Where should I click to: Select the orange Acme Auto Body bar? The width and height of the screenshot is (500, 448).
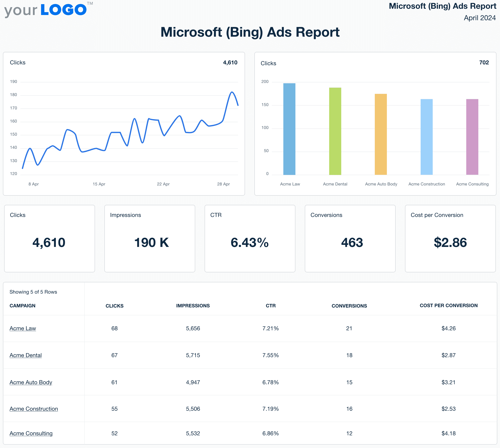click(x=381, y=133)
